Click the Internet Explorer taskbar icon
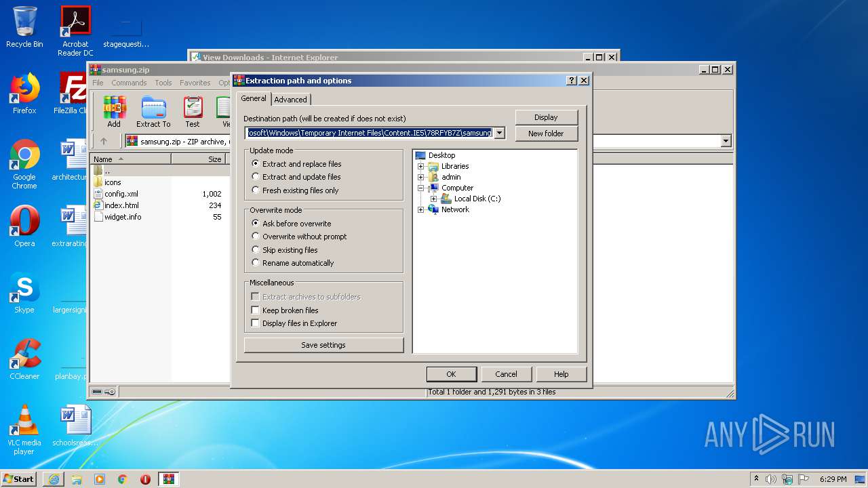This screenshot has height=488, width=868. pyautogui.click(x=54, y=479)
